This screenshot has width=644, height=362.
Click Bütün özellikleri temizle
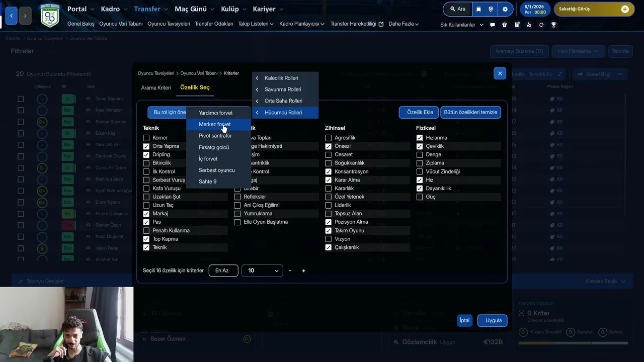[470, 112]
